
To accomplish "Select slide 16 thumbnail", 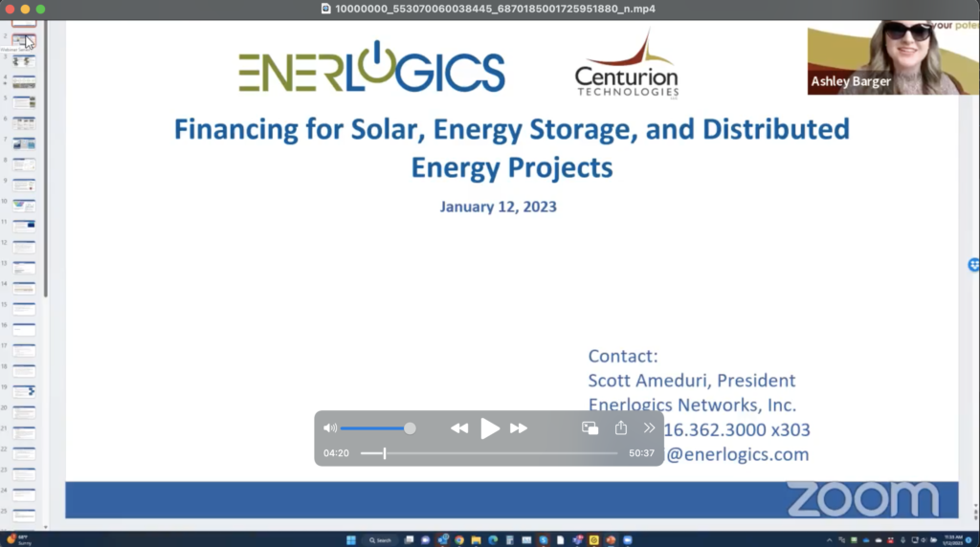I will coord(24,329).
